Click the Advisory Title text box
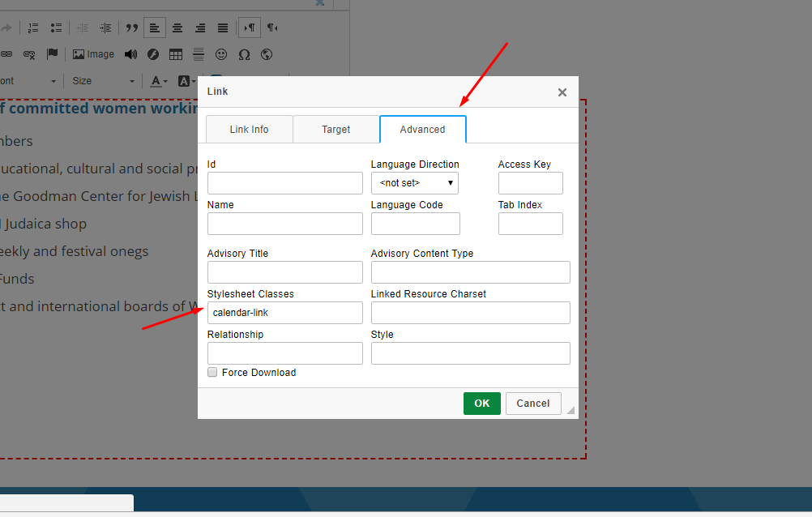Viewport: 812px width, 517px height. pos(285,272)
